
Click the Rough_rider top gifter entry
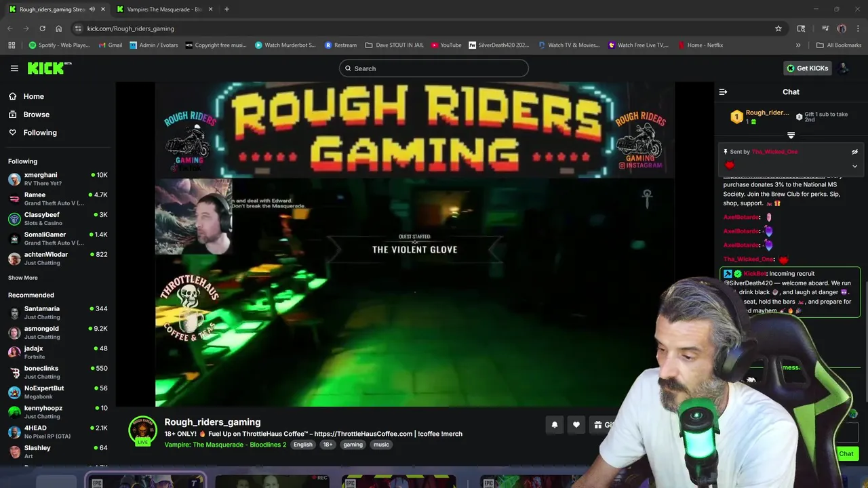click(x=759, y=117)
